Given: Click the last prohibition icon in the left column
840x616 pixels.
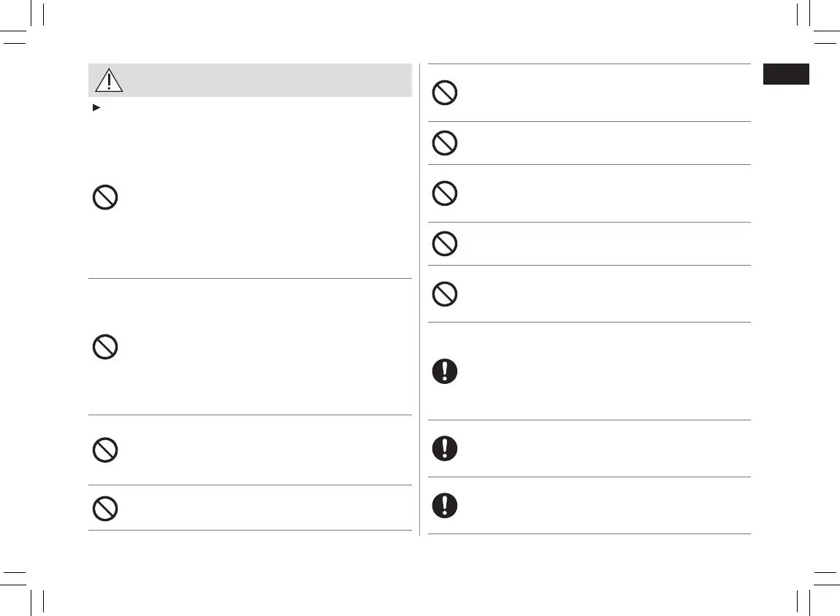Looking at the screenshot, I should coord(105,508).
